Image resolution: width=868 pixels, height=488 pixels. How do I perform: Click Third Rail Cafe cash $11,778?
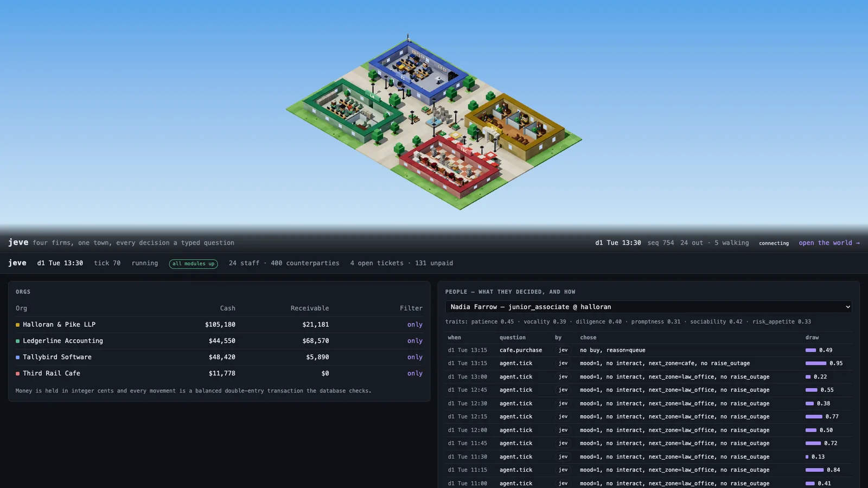coord(222,374)
